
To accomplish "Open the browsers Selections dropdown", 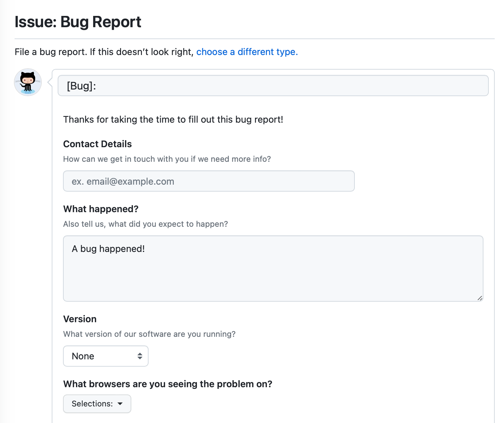I will tap(97, 404).
